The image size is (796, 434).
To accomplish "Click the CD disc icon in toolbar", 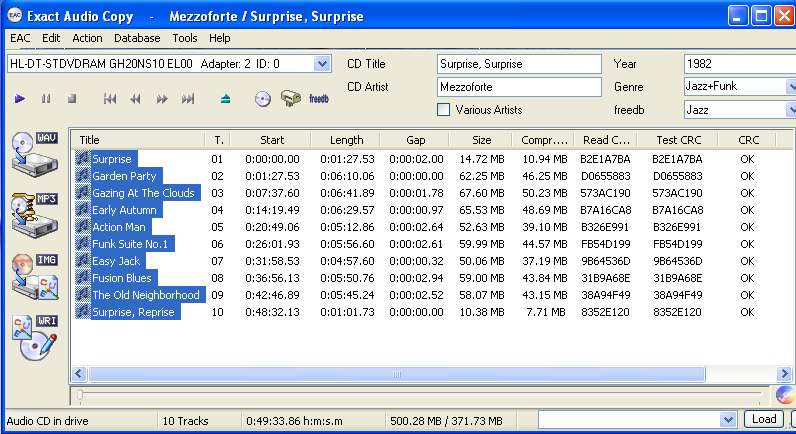I will (x=263, y=99).
